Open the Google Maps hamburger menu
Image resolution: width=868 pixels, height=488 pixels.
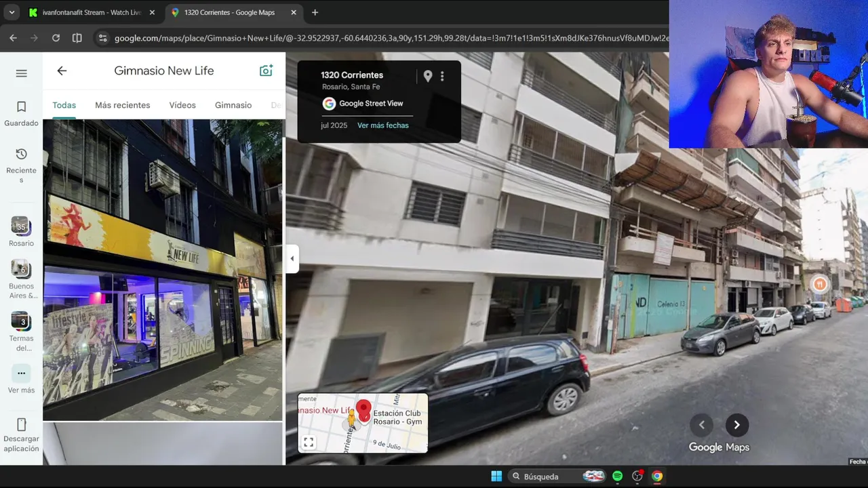pos(21,73)
